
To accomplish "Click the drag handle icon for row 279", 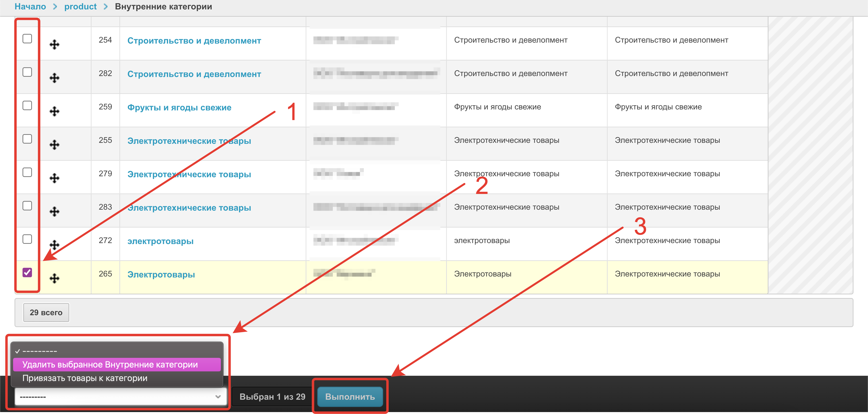I will tap(54, 178).
